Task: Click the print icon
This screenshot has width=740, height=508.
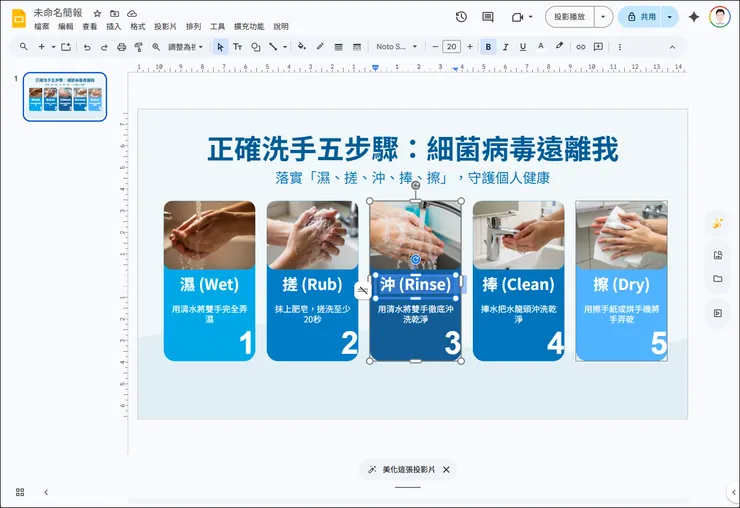Action: tap(121, 47)
